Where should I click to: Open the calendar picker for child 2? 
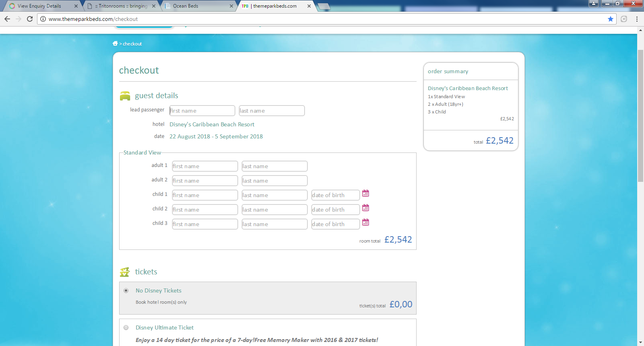click(x=365, y=208)
